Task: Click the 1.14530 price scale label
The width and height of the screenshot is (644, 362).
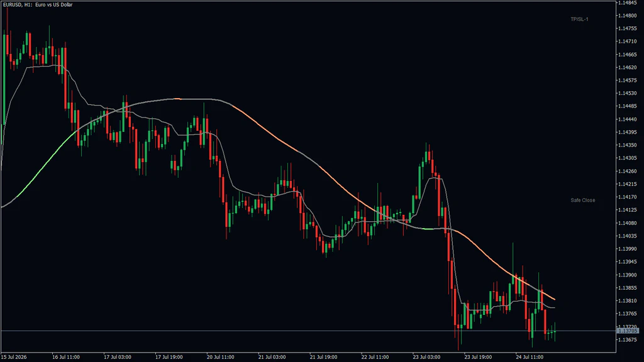Action: [627, 94]
